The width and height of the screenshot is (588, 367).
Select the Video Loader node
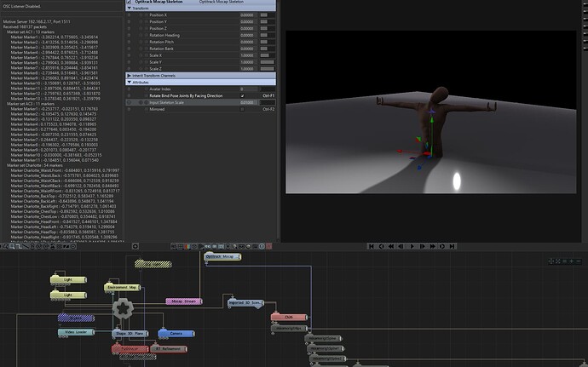pos(76,332)
